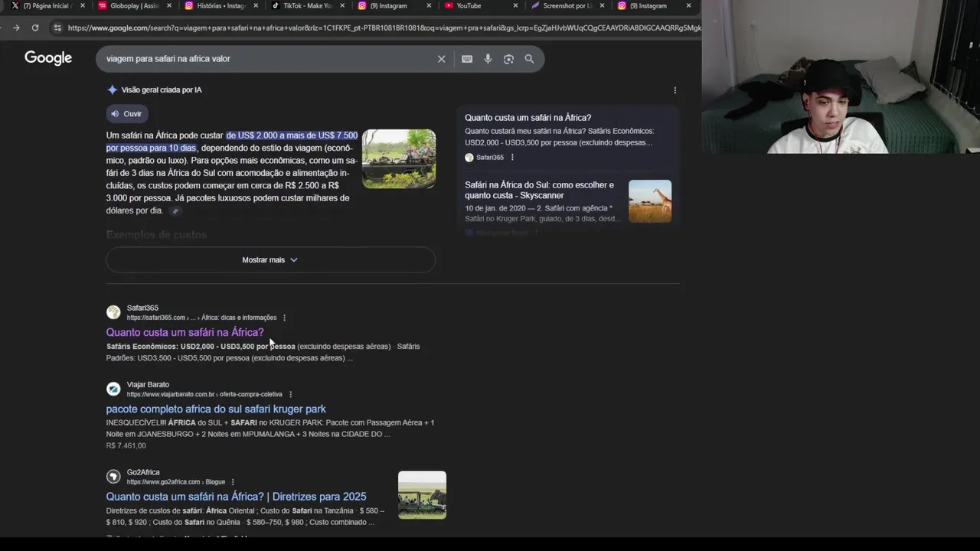The height and width of the screenshot is (551, 980).
Task: Click the 'R$ 7.461,00' price text
Action: [126, 445]
